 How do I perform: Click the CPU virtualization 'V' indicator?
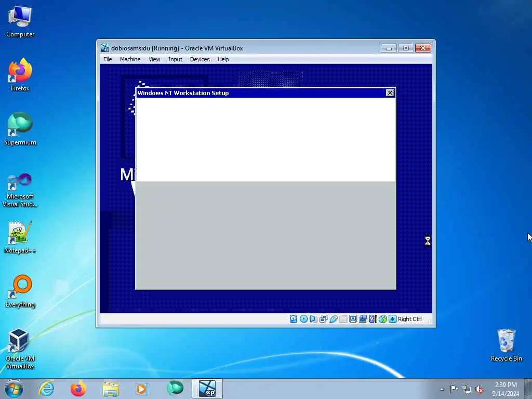tap(373, 319)
